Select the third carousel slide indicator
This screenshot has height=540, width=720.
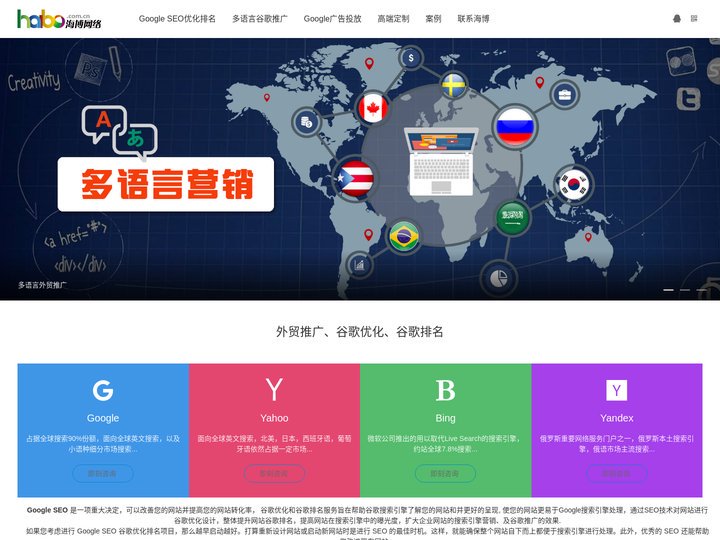(701, 290)
